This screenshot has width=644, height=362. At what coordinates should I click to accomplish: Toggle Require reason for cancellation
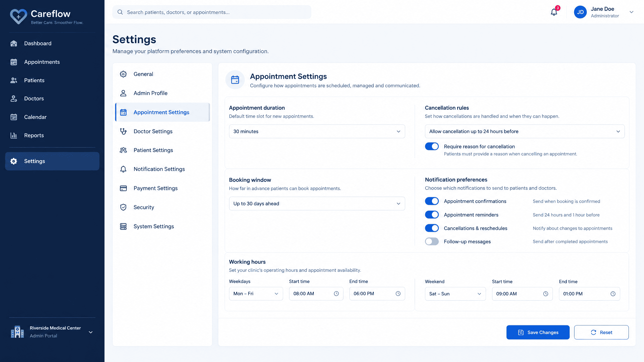tap(432, 146)
